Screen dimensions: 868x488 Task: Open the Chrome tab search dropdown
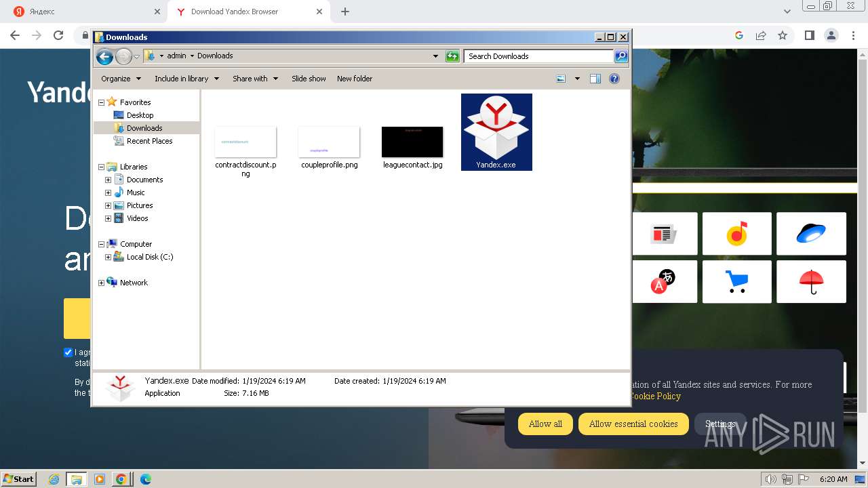pyautogui.click(x=787, y=12)
